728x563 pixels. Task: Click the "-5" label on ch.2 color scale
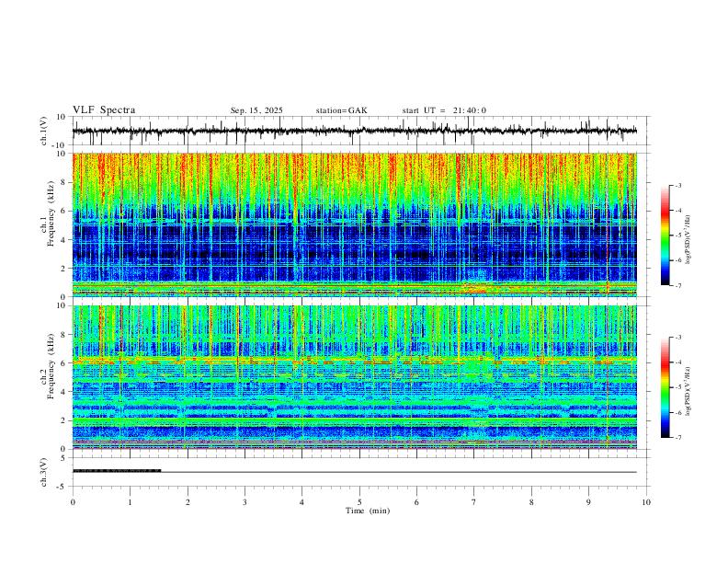coord(677,387)
